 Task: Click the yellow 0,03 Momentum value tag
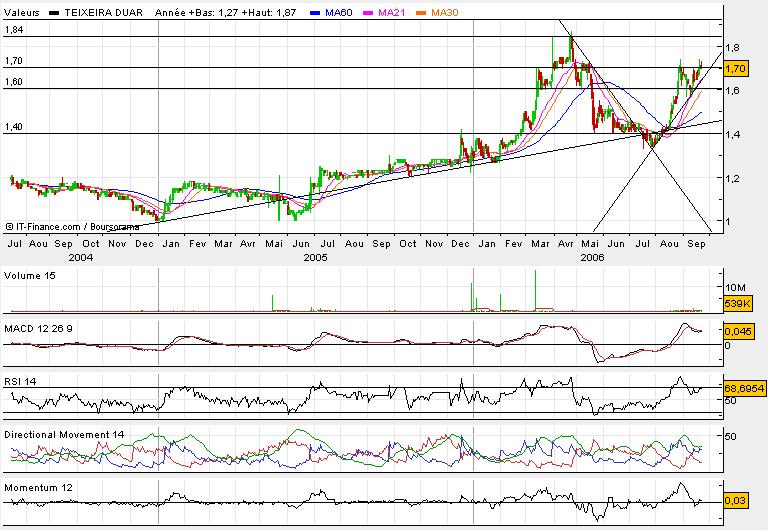point(736,501)
